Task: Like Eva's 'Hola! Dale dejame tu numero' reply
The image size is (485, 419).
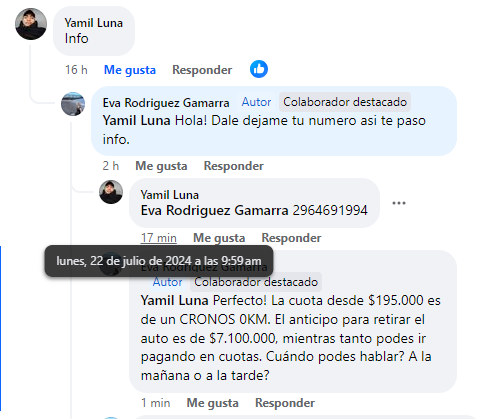Action: pos(161,166)
